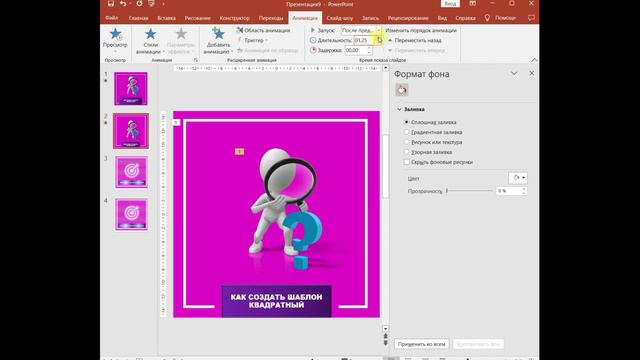Open the Триггер dropdown arrow

(x=267, y=40)
